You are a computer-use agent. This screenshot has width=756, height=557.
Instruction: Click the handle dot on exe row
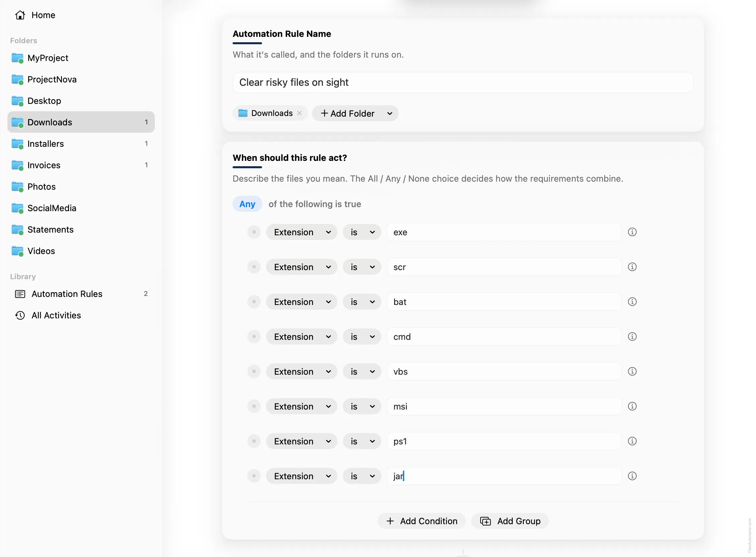click(x=254, y=232)
